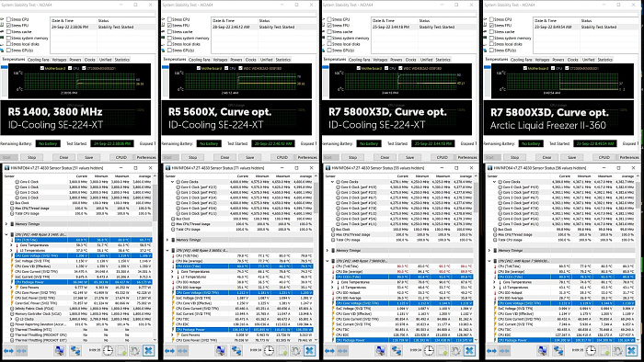Switch to Statistics tab in the R5 5600X window
The height and width of the screenshot is (362, 644).
[x=283, y=60]
